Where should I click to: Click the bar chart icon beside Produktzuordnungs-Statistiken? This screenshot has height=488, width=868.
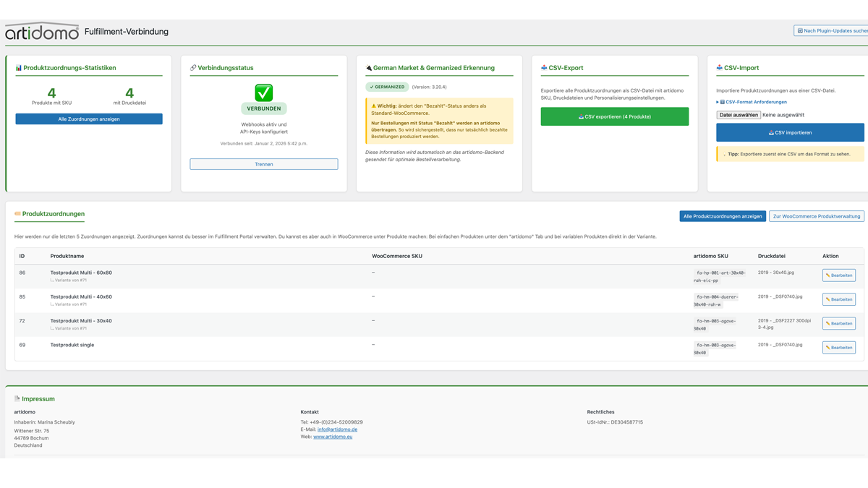pyautogui.click(x=20, y=67)
